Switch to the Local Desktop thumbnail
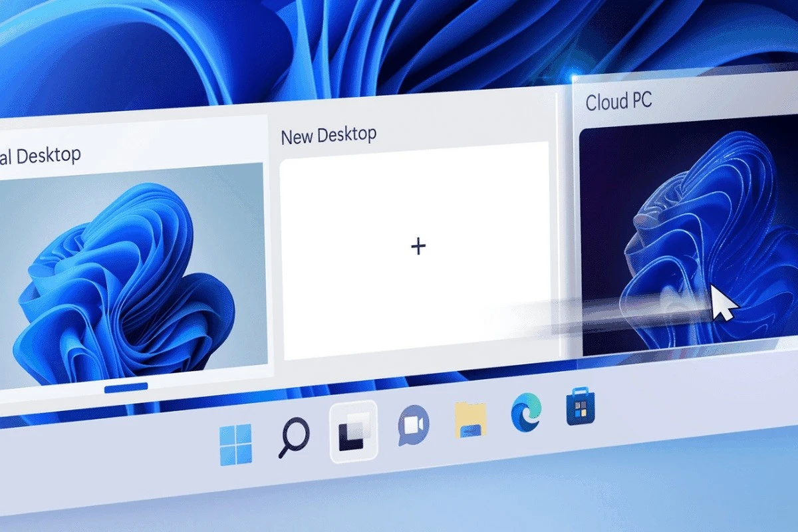This screenshot has height=532, width=798. pos(133,273)
